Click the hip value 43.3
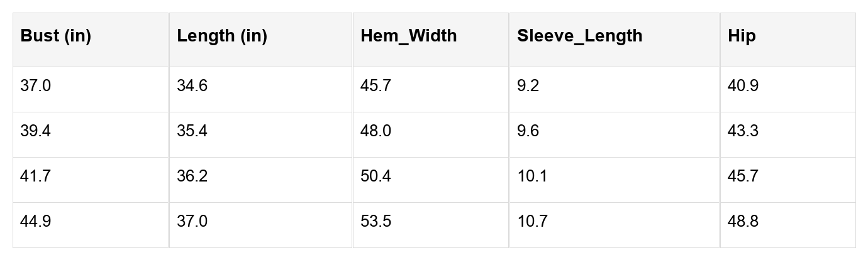 [743, 131]
